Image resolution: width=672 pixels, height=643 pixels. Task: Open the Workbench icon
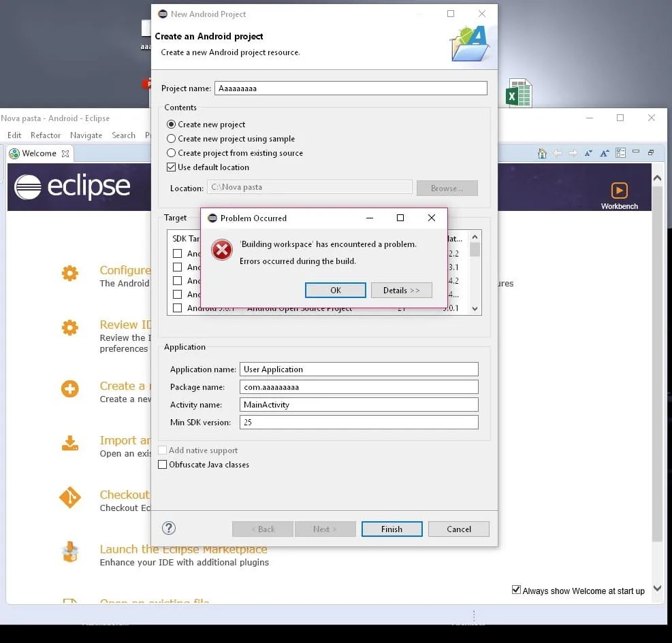(x=619, y=191)
